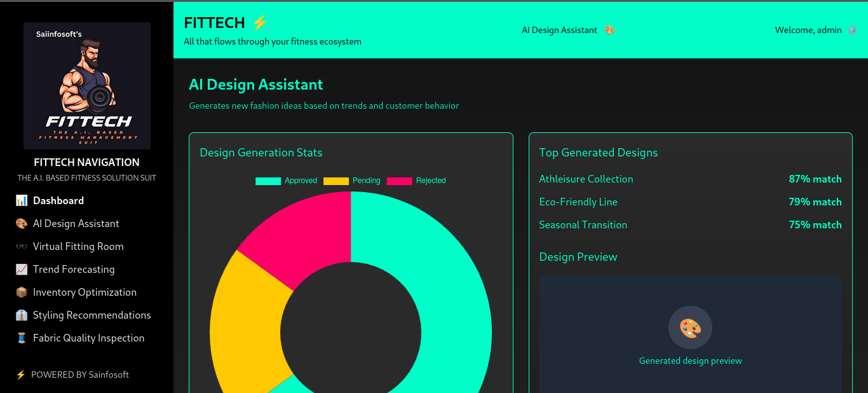Click the Trend Forecasting chart icon
Viewport: 868px width, 393px height.
pos(22,270)
